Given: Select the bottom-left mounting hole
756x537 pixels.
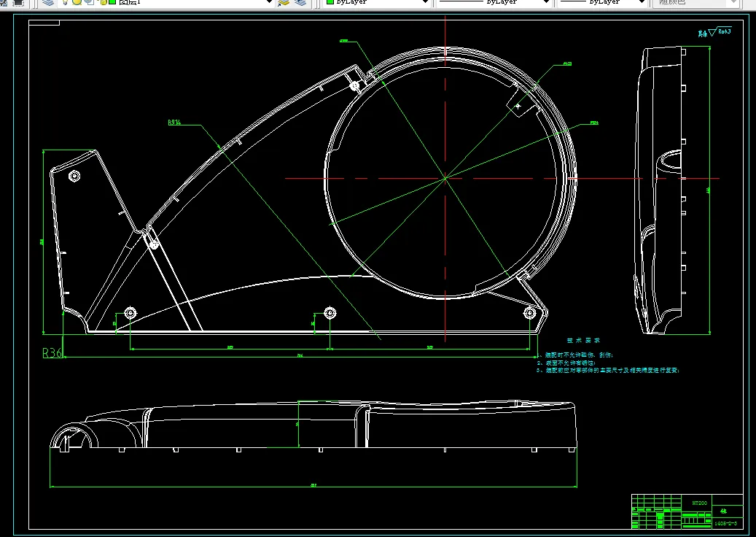Looking at the screenshot, I should 130,313.
